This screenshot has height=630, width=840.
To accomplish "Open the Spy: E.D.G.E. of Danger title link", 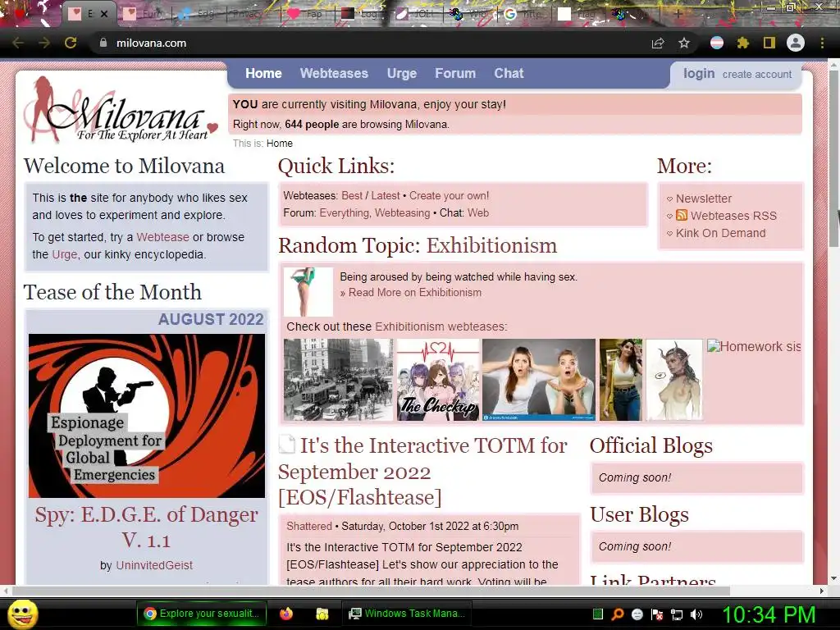I will pos(146,527).
